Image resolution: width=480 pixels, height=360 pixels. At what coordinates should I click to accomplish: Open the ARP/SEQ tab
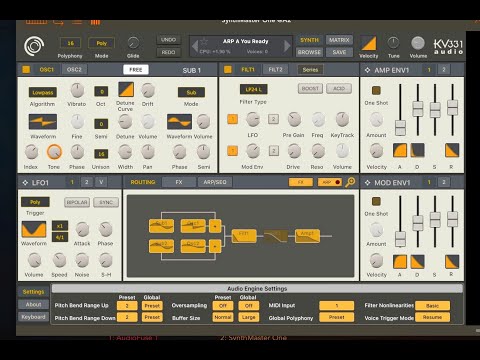(215, 182)
